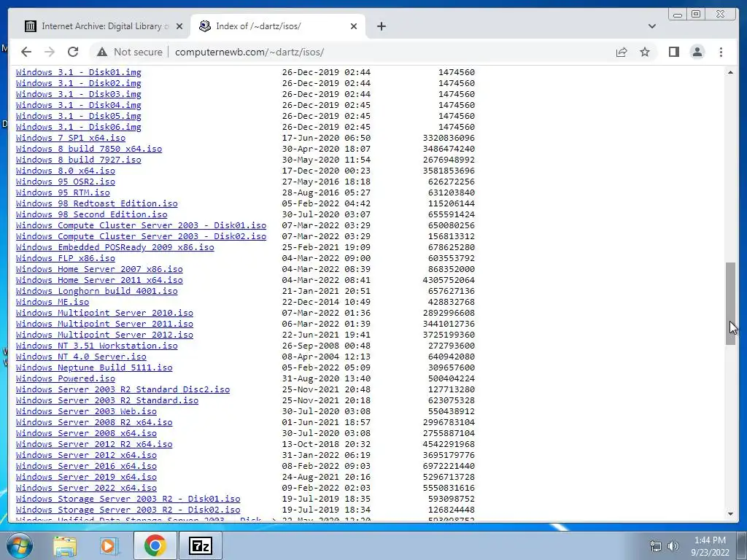This screenshot has height=560, width=747.
Task: Click Windows Server 2003 R2 Standard Disc2.iso
Action: [x=123, y=390]
